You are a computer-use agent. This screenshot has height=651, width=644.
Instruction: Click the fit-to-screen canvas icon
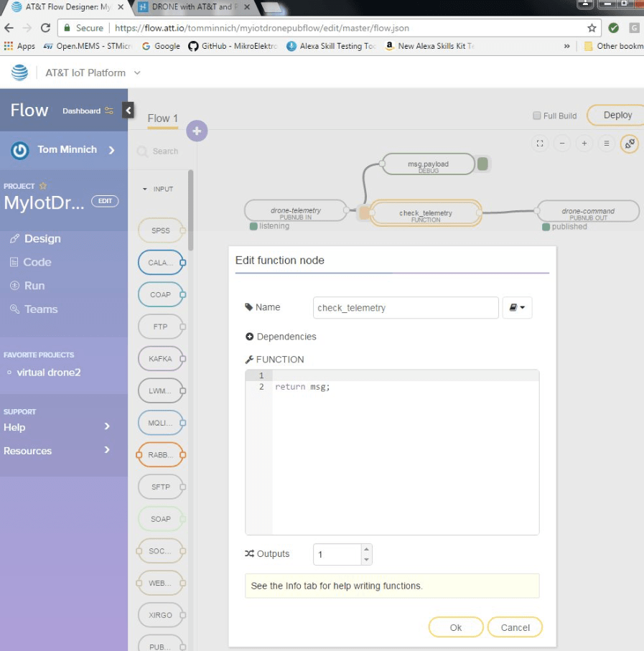point(540,144)
